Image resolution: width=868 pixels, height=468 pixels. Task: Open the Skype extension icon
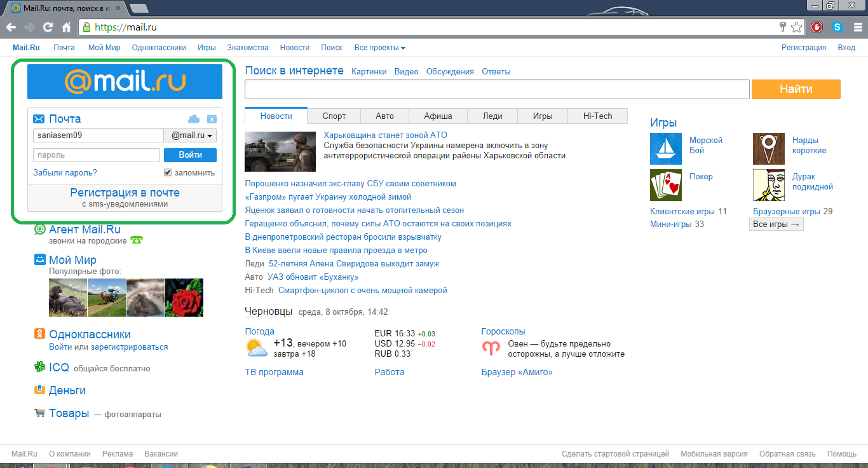[x=837, y=27]
